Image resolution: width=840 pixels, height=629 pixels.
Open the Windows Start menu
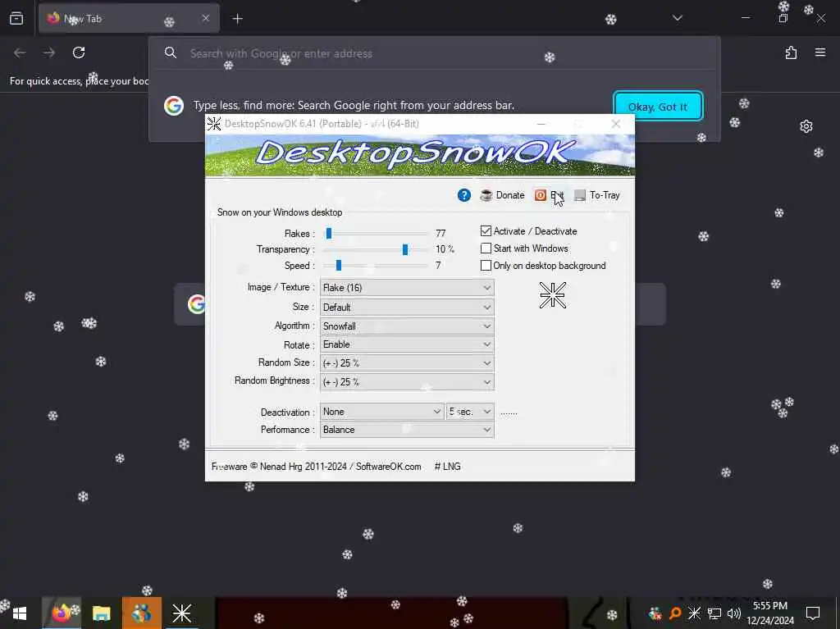point(20,613)
